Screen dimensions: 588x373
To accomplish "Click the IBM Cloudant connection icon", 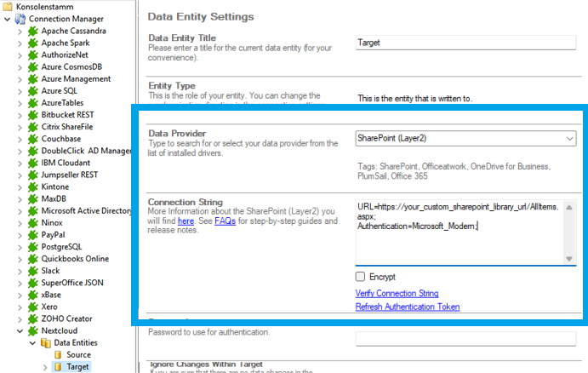I will click(33, 163).
